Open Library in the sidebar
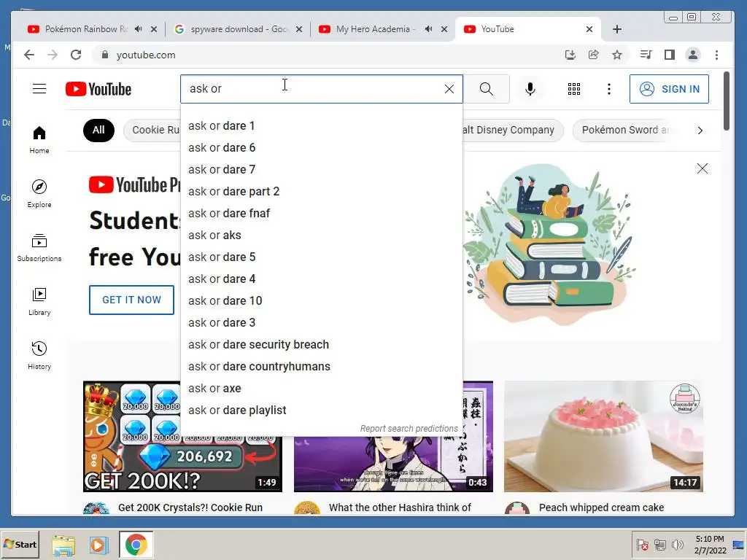This screenshot has height=560, width=747. point(39,301)
